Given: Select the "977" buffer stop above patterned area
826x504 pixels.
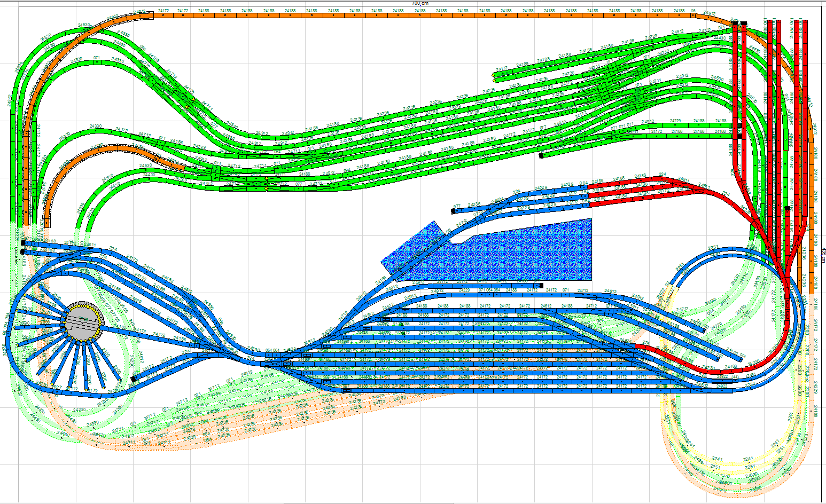Looking at the screenshot, I should [x=453, y=211].
